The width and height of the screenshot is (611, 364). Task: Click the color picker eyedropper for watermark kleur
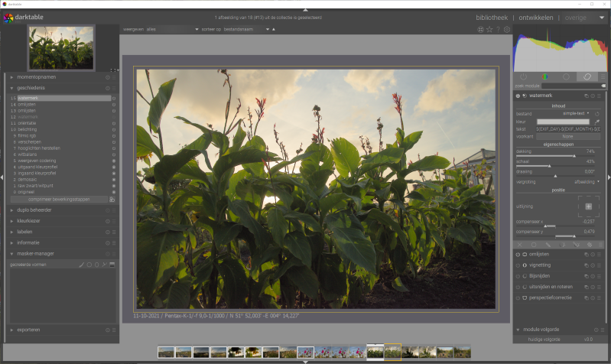pos(597,122)
